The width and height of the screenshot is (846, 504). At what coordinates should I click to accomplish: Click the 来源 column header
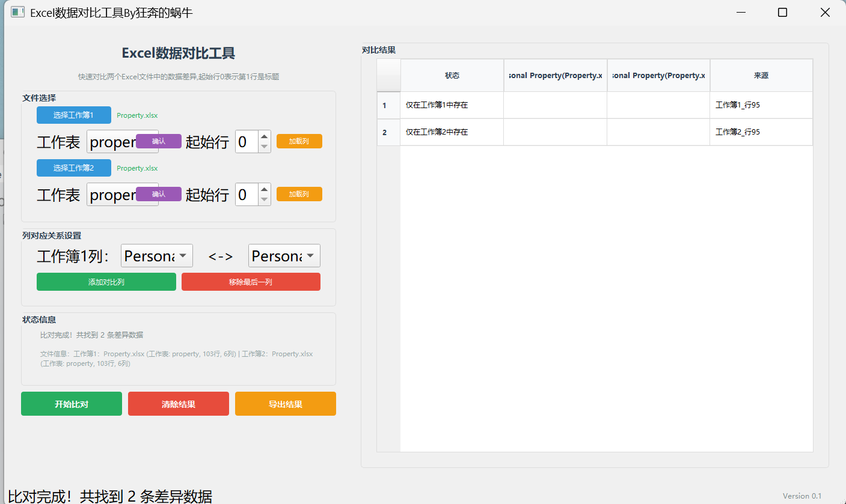761,76
